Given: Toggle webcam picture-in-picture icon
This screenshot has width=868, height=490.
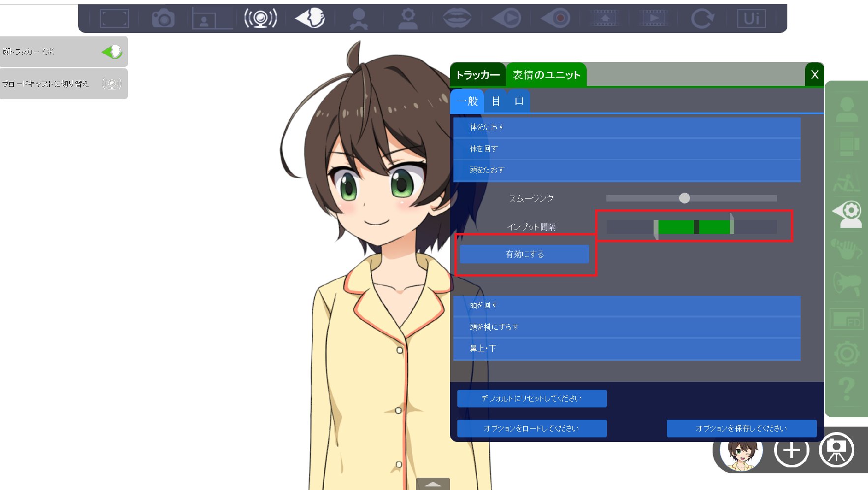Looking at the screenshot, I should point(212,19).
